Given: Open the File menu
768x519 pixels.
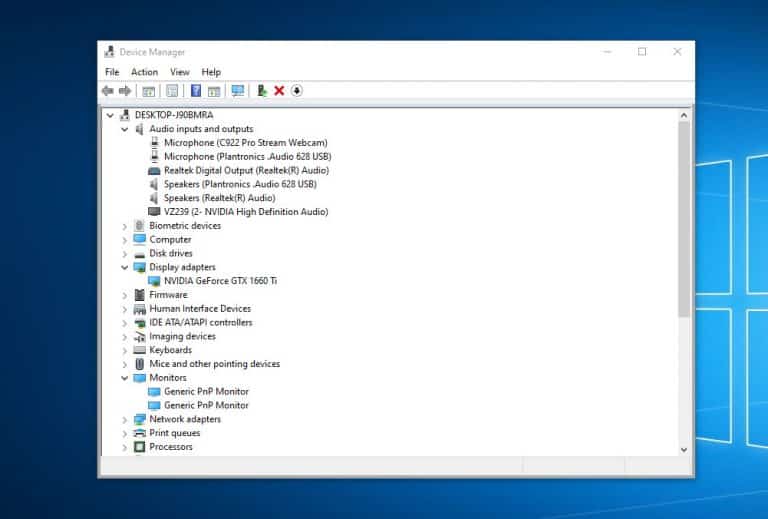Looking at the screenshot, I should point(112,72).
